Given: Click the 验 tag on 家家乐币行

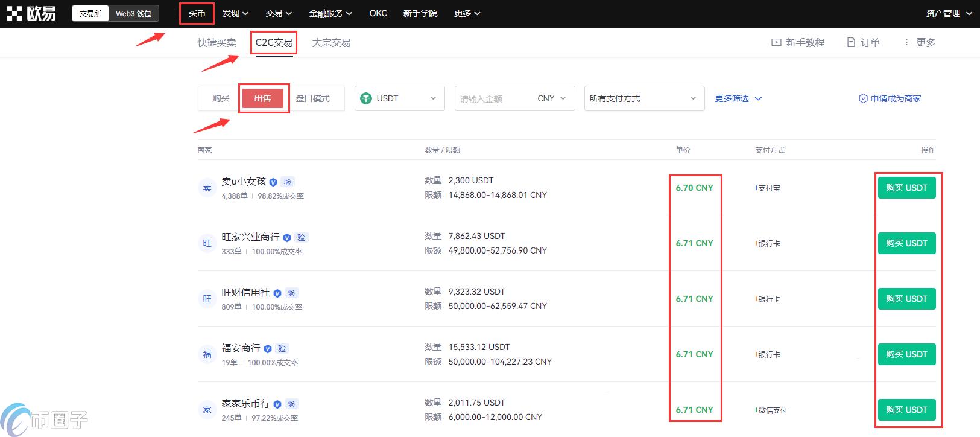Looking at the screenshot, I should click(292, 404).
